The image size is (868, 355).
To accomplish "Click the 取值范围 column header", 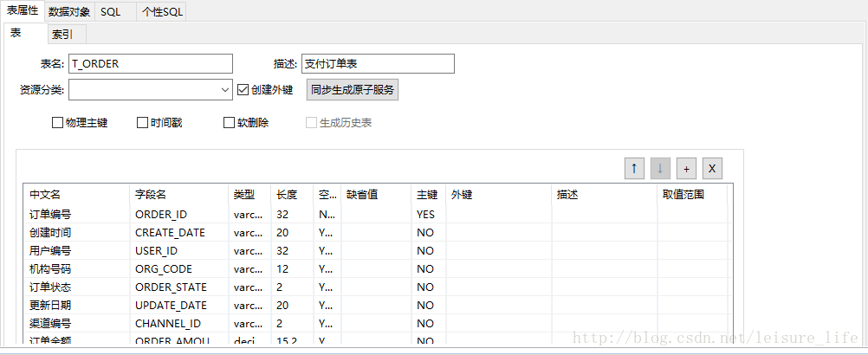I will pos(692,195).
